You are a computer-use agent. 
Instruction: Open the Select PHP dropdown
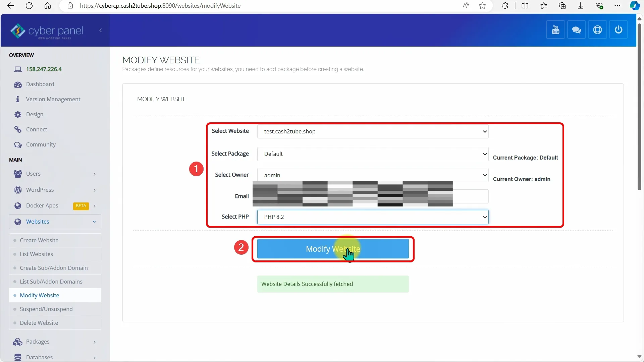coord(372,217)
